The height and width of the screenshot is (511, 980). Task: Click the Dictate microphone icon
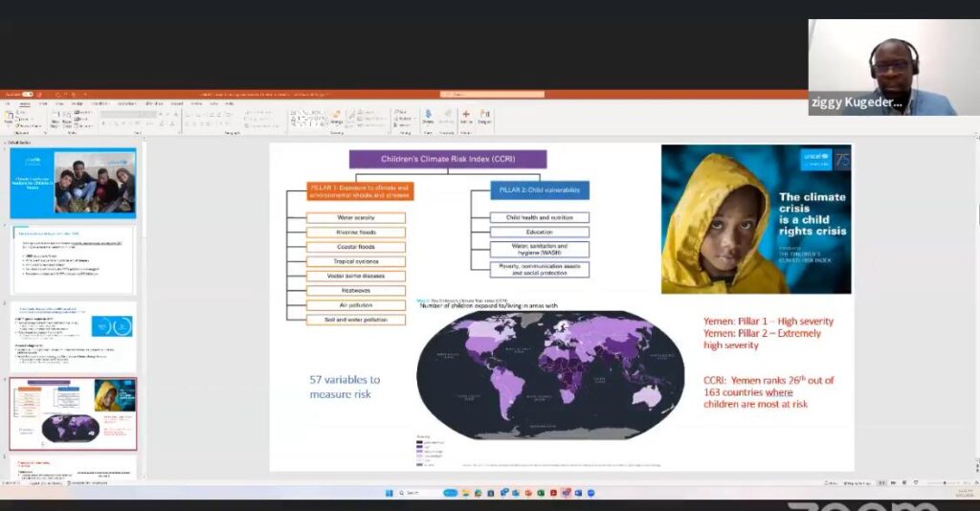point(428,117)
